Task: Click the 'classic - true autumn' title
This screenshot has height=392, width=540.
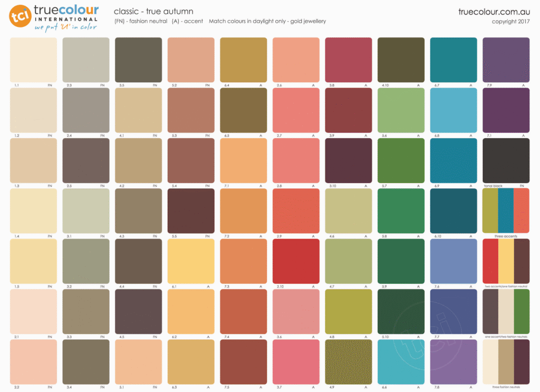Action: point(153,11)
